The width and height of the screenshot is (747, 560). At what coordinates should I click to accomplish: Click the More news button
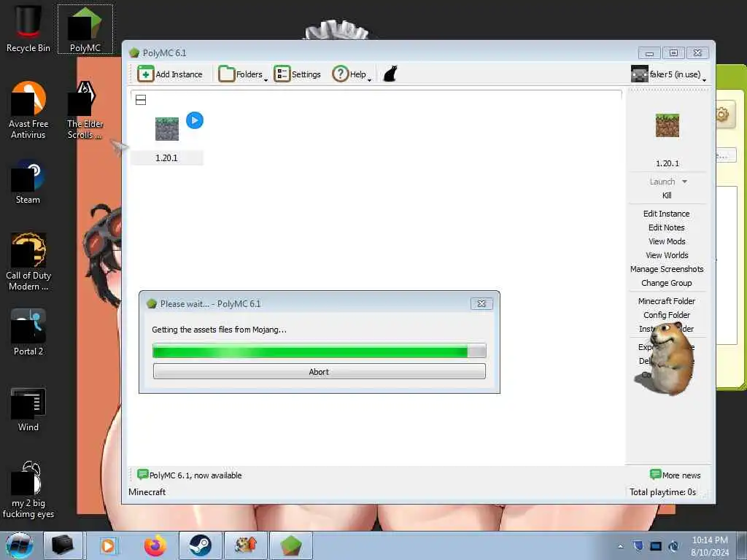pyautogui.click(x=675, y=475)
